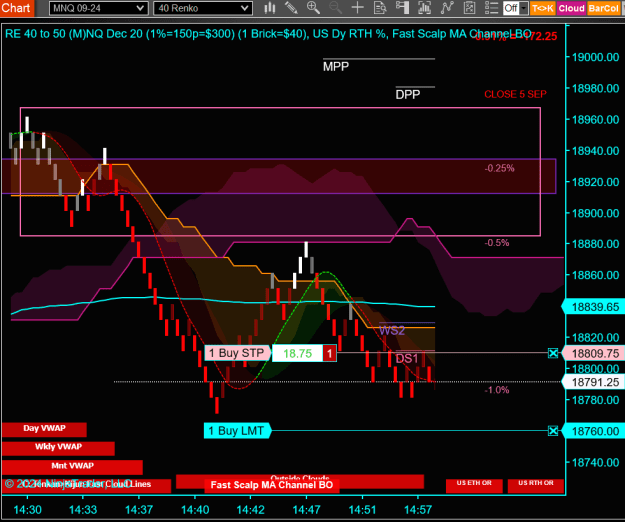Open the Chart Trader panel icon
Screen dimensions: 625x522
[x=402, y=8]
